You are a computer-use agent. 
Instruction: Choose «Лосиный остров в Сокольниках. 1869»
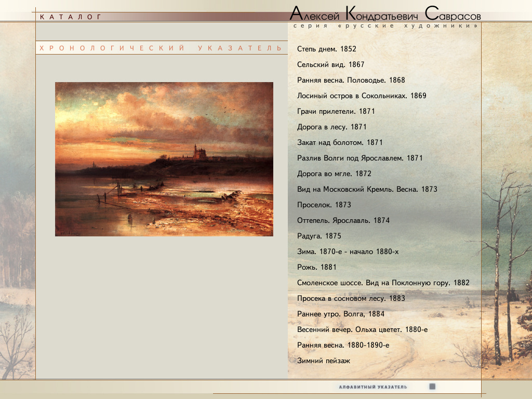click(362, 96)
